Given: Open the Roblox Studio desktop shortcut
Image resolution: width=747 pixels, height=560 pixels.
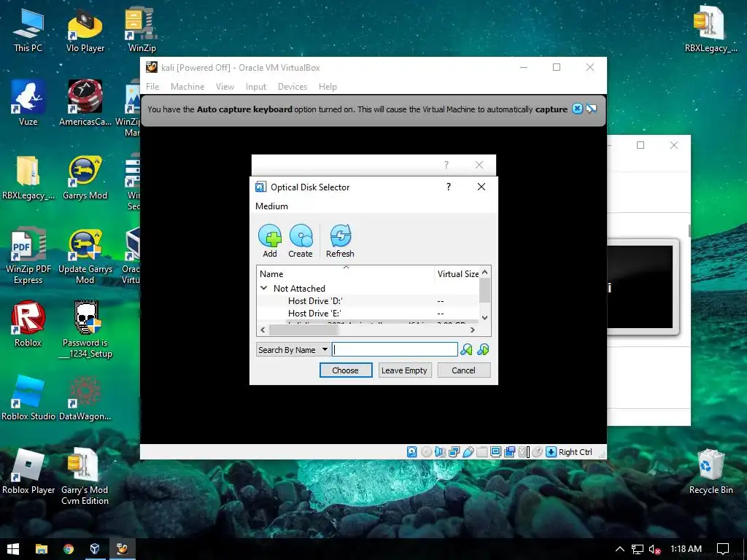Looking at the screenshot, I should tap(28, 398).
